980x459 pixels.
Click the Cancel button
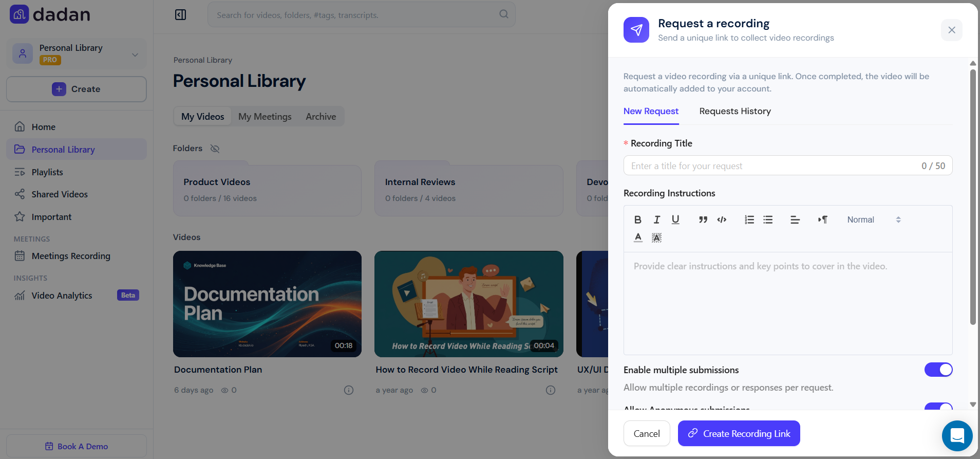[x=647, y=433]
